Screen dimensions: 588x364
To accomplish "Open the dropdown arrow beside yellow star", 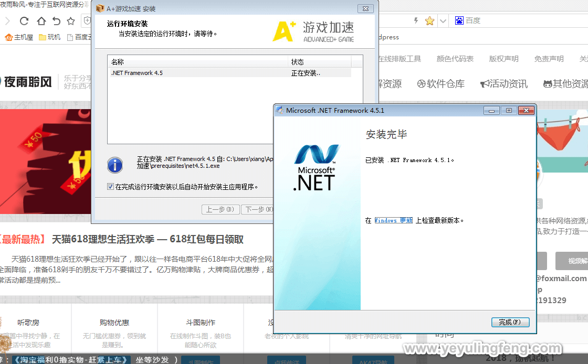I will coord(443,21).
